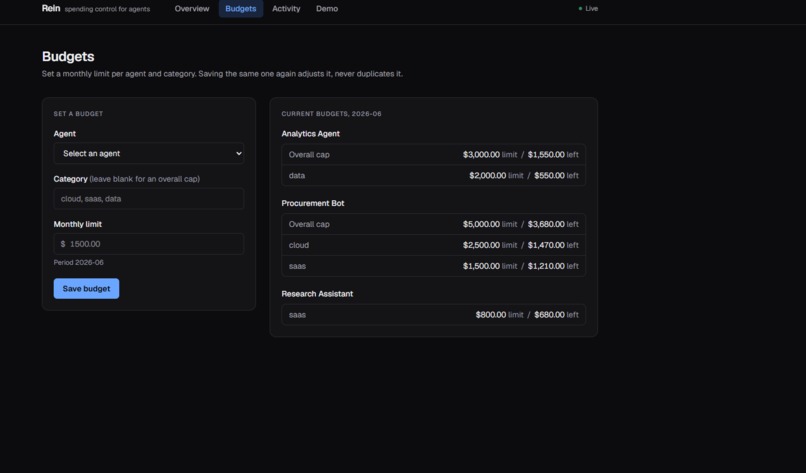Click the $1,470.00 left value

click(x=546, y=245)
